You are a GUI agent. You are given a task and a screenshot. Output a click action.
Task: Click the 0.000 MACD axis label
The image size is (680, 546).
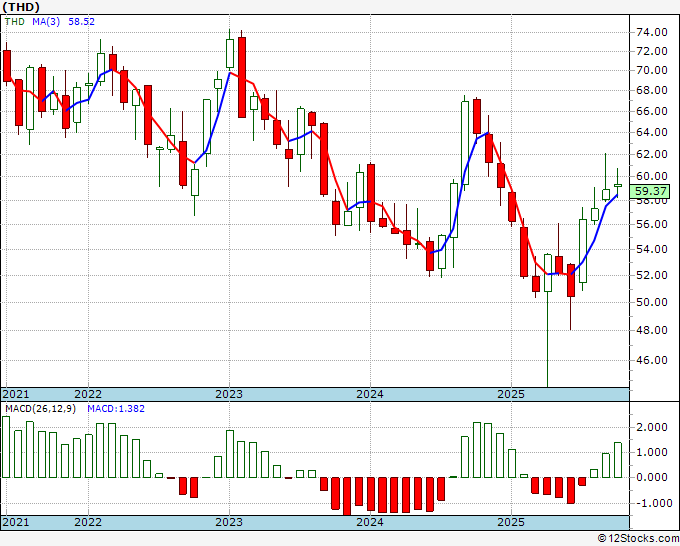[652, 477]
